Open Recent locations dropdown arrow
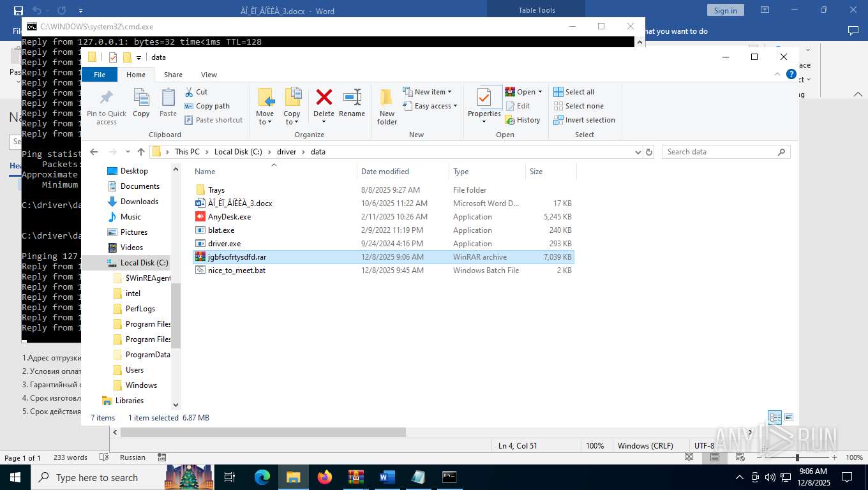Image resolution: width=868 pixels, height=490 pixels. pyautogui.click(x=128, y=152)
